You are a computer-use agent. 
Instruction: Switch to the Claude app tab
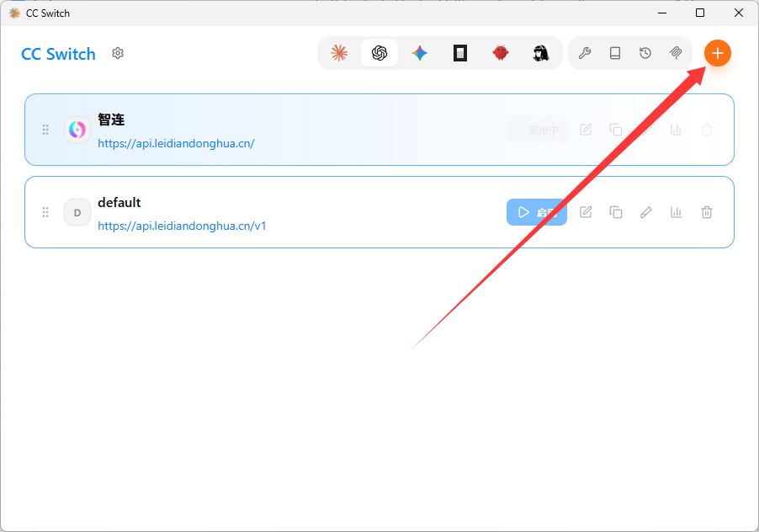point(339,53)
